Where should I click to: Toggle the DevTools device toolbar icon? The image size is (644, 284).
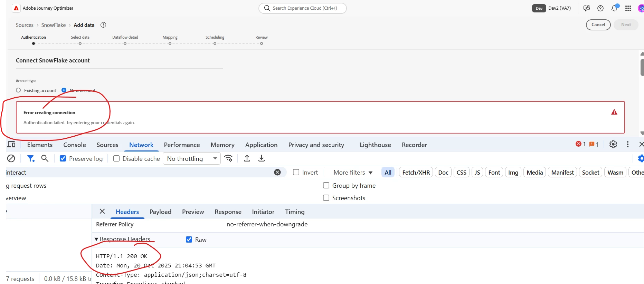[11, 145]
